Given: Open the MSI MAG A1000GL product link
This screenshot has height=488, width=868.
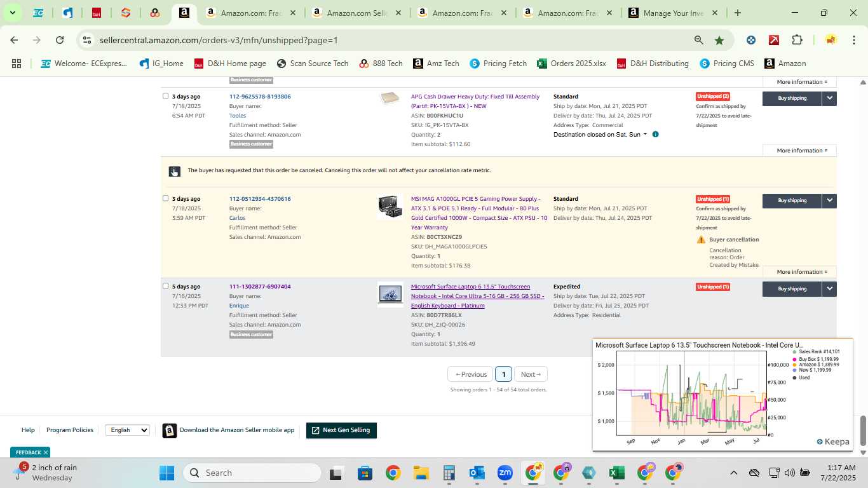Looking at the screenshot, I should coord(479,213).
